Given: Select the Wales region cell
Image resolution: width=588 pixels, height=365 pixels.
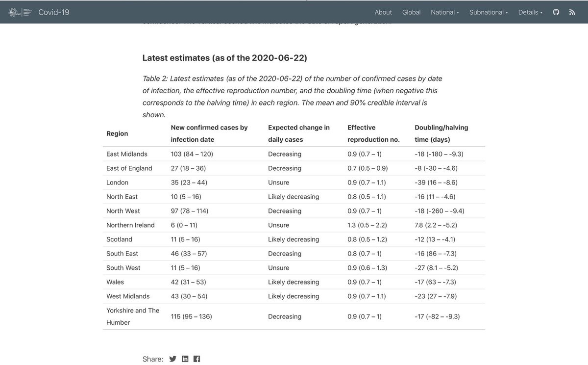Looking at the screenshot, I should [x=115, y=282].
